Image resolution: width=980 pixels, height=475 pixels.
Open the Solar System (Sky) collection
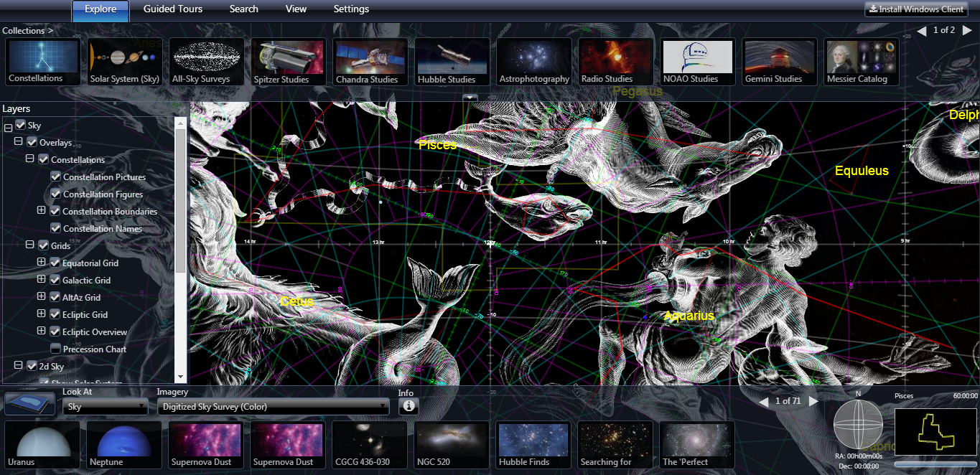(125, 62)
